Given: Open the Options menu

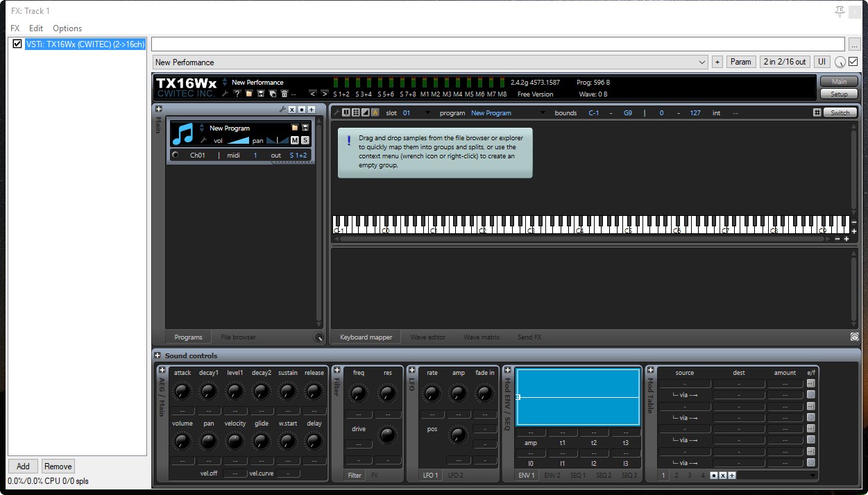Looking at the screenshot, I should (67, 28).
